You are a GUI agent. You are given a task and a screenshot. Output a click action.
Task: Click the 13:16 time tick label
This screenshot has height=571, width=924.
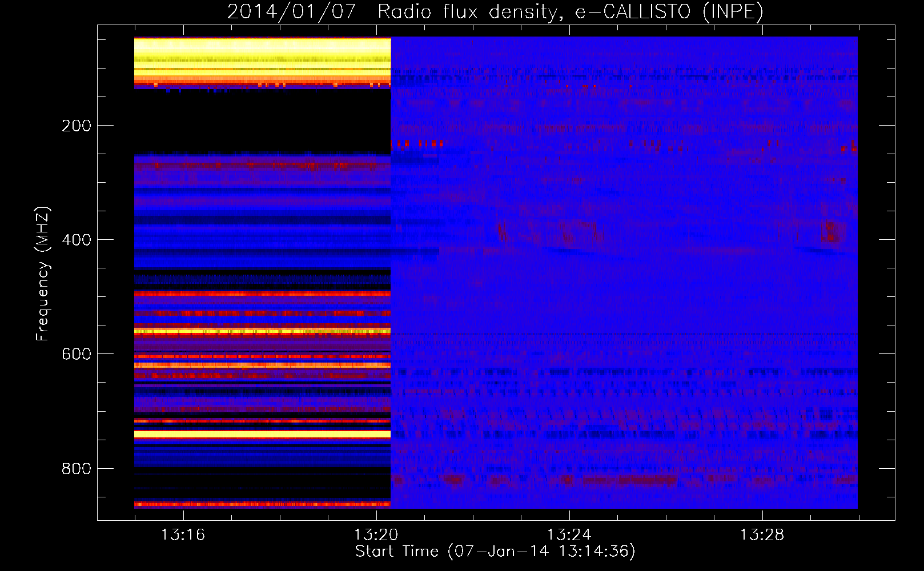[183, 535]
